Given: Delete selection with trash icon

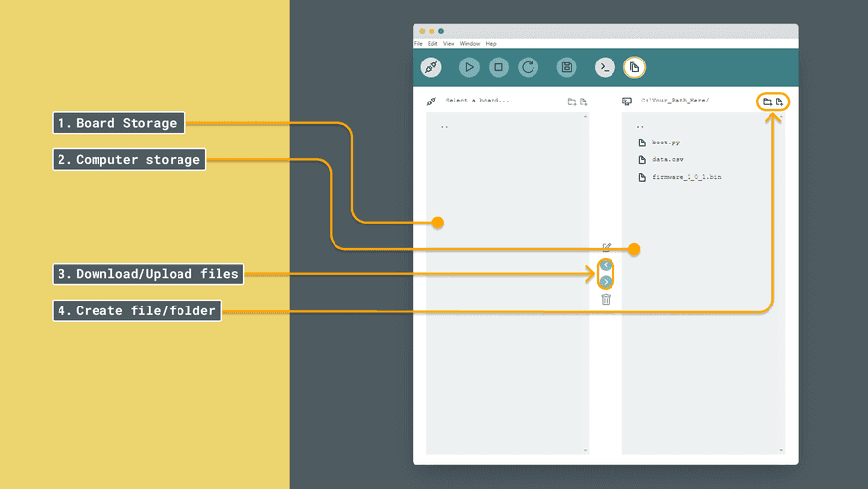Looking at the screenshot, I should click(x=606, y=299).
